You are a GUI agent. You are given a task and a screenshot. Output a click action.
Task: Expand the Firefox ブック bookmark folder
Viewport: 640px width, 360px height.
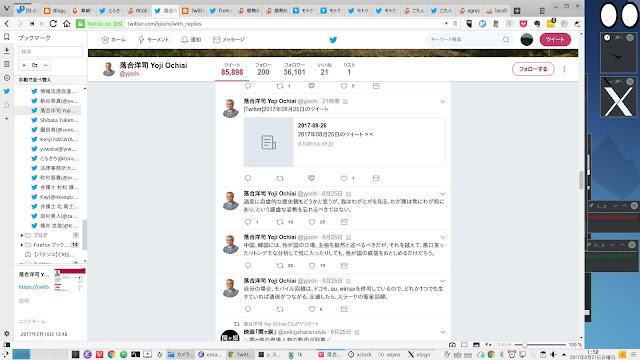[22, 245]
